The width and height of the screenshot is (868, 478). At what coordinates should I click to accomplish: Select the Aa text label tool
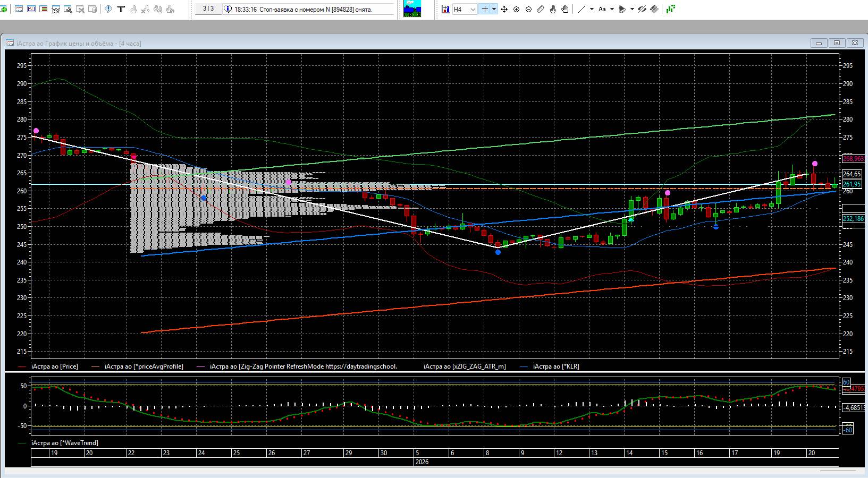pos(602,9)
